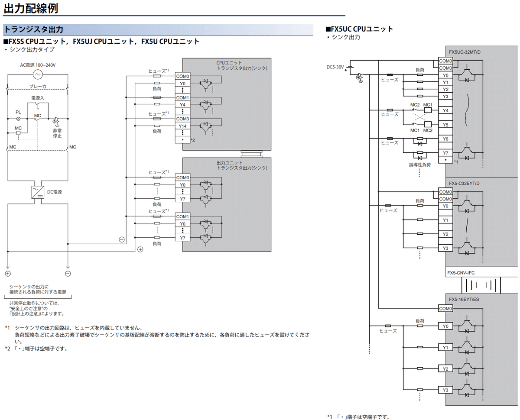Click the ・シンク出力 bullet under FX5UC heading
Image resolution: width=520 pixels, height=420 pixels.
pyautogui.click(x=344, y=38)
